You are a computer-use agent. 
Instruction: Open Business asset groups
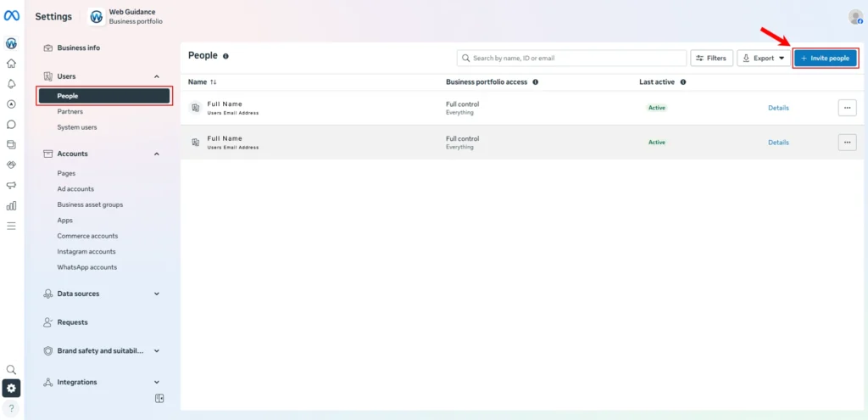[90, 204]
